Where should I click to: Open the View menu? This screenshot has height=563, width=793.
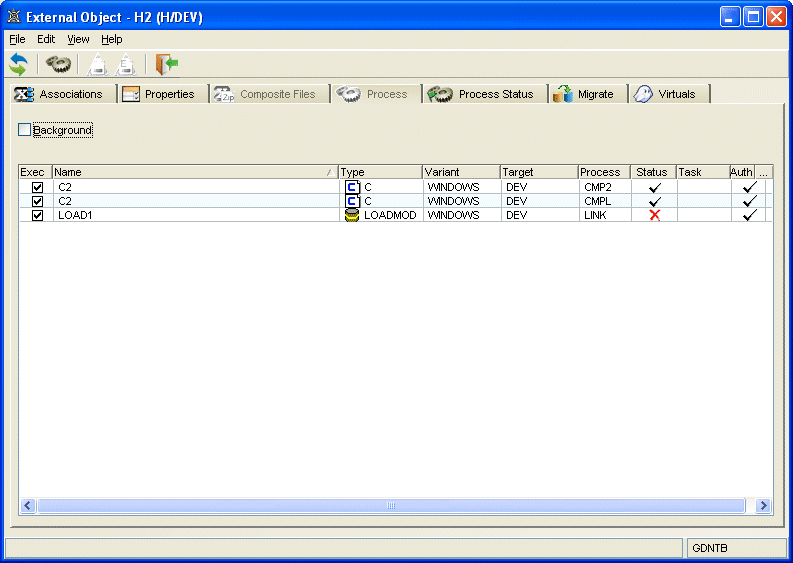point(78,39)
